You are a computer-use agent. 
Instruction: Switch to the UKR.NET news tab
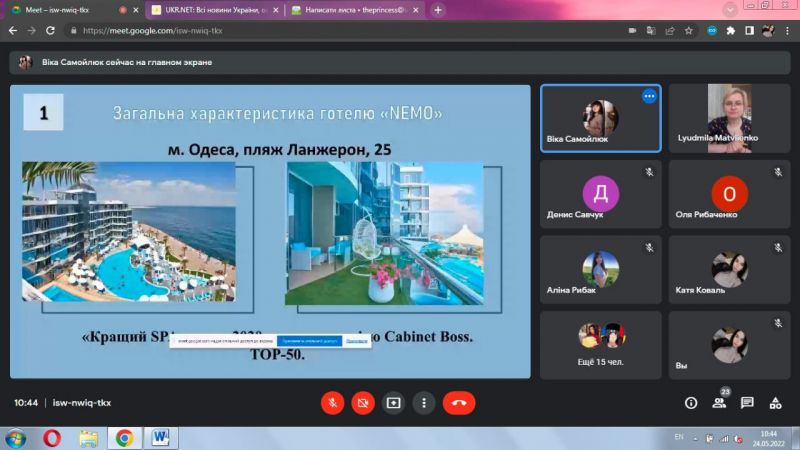(212, 10)
